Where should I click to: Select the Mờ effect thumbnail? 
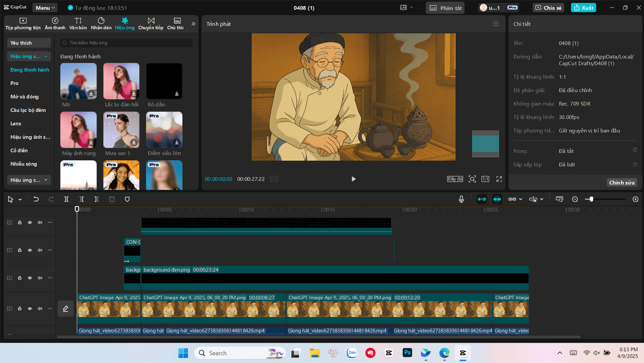click(x=78, y=81)
